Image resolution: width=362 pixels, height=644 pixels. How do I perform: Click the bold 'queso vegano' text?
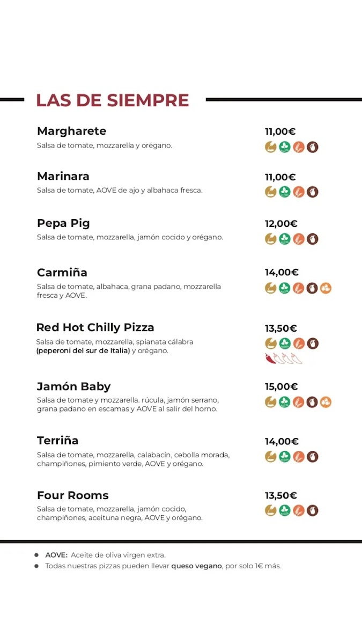click(196, 566)
